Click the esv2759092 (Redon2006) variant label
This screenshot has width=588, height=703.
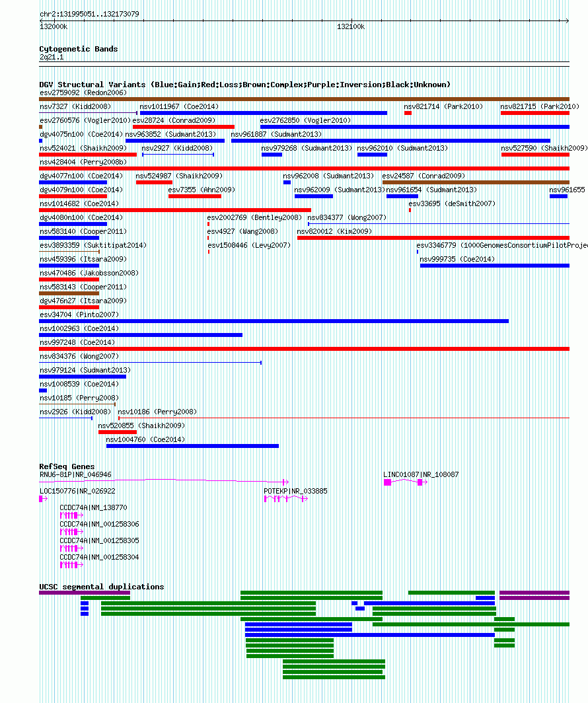pyautogui.click(x=83, y=92)
